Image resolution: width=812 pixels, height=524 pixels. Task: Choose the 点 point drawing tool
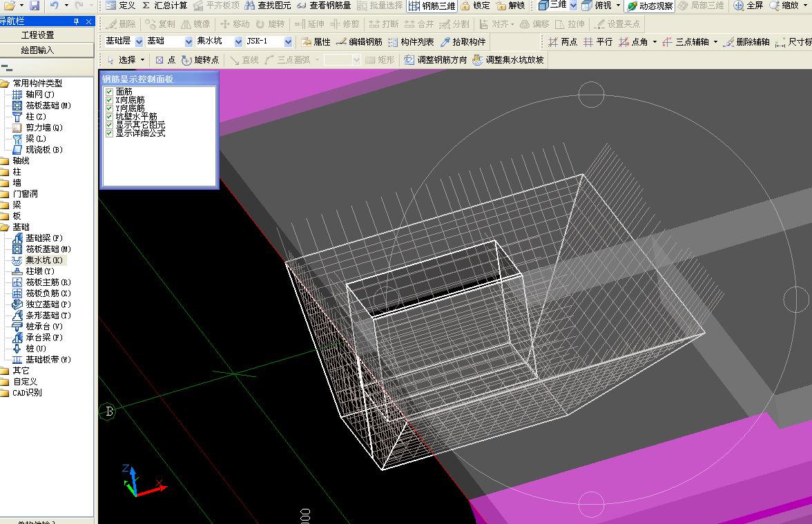[x=165, y=60]
